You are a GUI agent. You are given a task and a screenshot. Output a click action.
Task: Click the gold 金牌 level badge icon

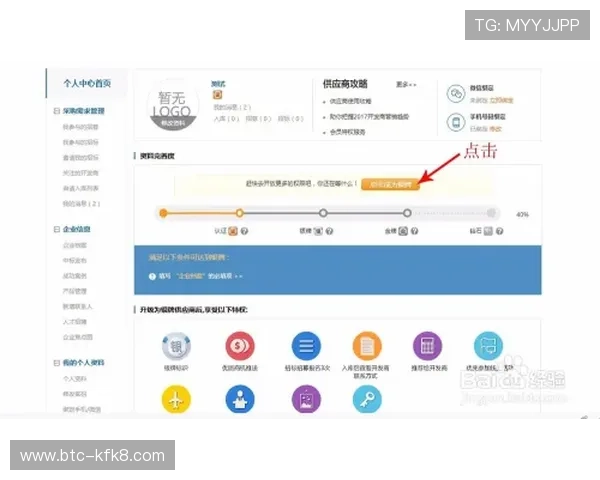[x=403, y=231]
